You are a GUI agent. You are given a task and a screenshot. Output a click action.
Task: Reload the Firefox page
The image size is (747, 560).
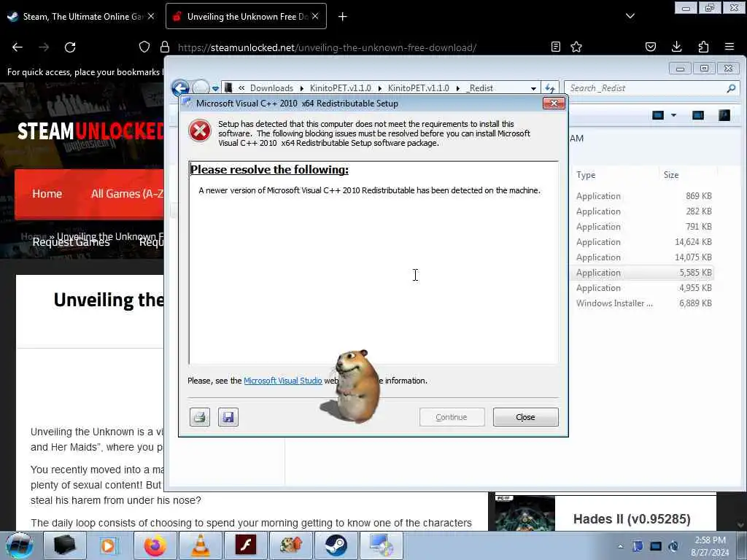[x=70, y=47]
